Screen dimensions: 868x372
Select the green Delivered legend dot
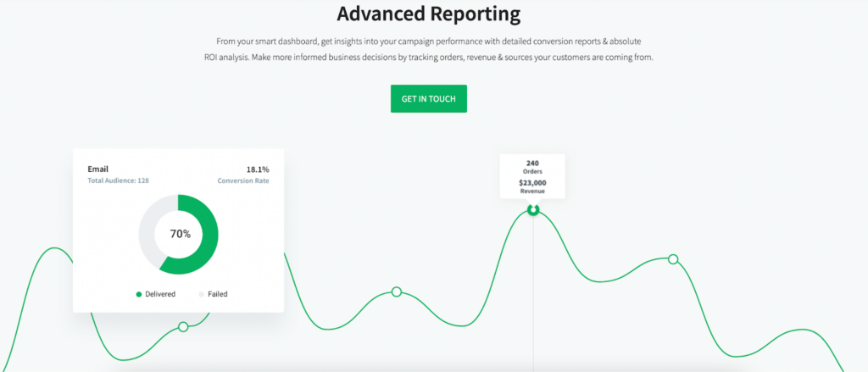click(139, 295)
